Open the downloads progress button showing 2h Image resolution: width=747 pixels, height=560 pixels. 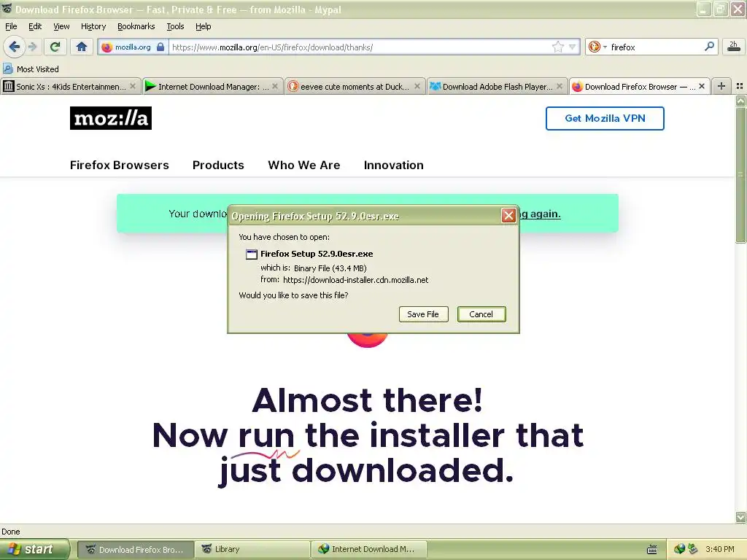pos(734,46)
